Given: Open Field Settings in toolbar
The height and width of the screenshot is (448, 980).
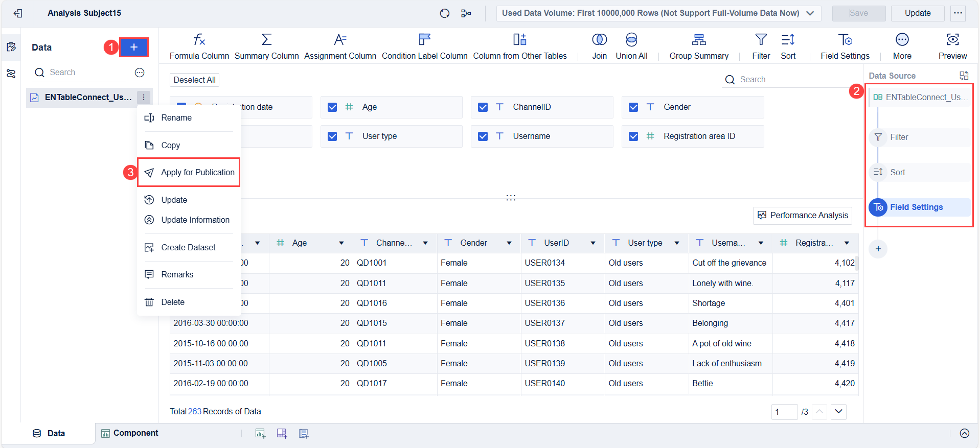Looking at the screenshot, I should (x=845, y=46).
